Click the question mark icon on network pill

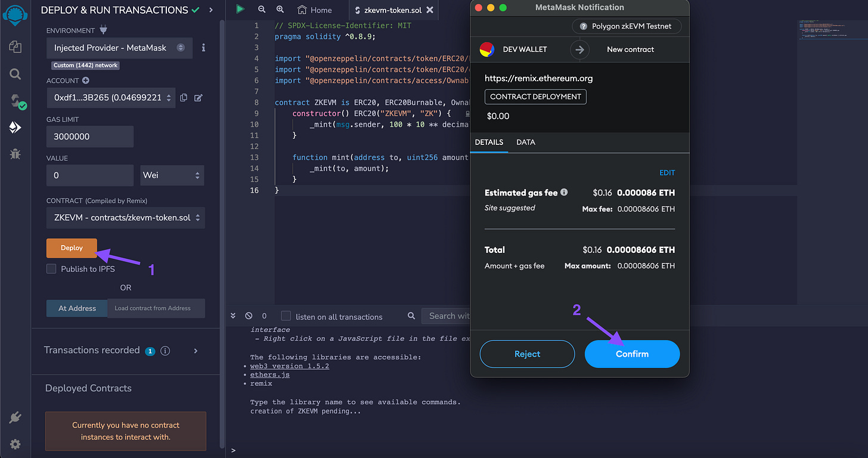coord(584,26)
